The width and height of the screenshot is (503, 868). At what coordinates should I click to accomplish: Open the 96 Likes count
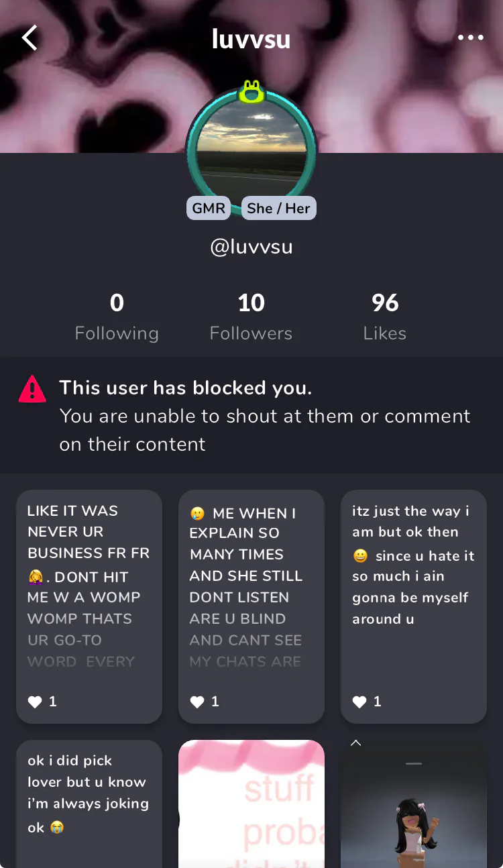(x=385, y=317)
